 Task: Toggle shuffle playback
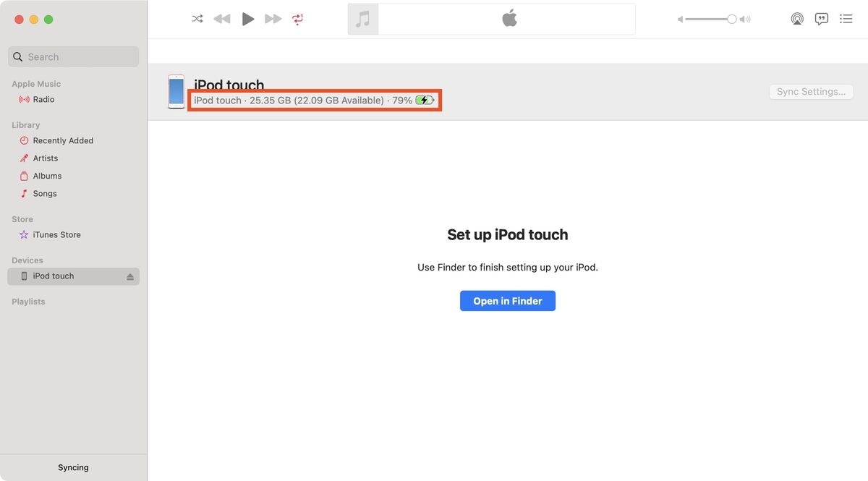pos(197,19)
